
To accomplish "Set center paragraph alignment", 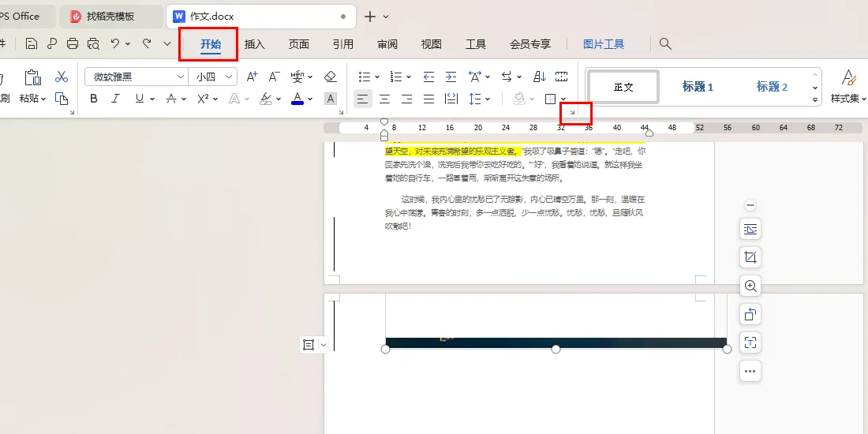I will click(385, 99).
